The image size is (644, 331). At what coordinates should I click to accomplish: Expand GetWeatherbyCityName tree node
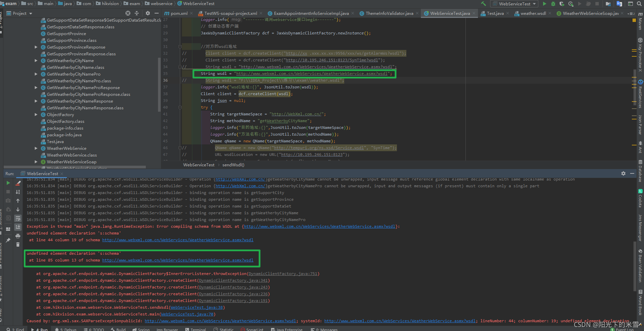click(36, 60)
